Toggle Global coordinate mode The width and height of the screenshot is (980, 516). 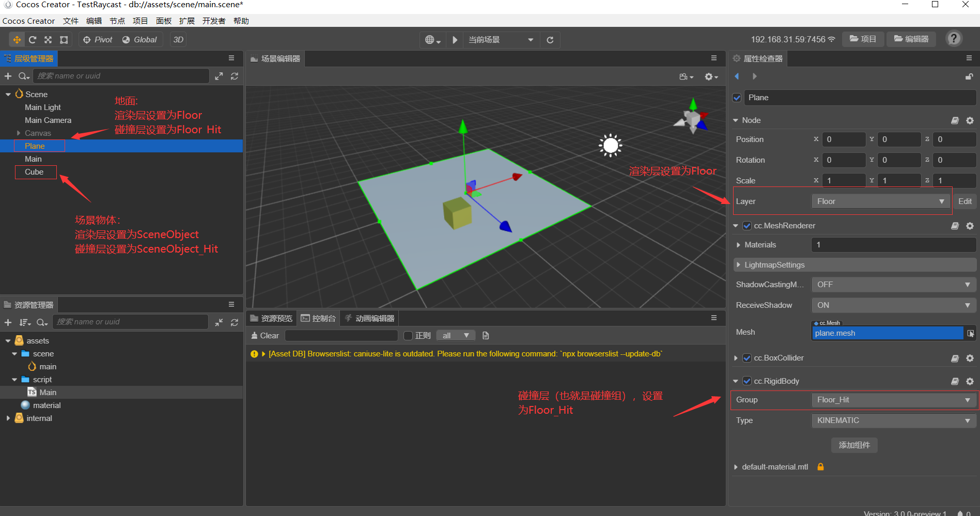point(139,40)
